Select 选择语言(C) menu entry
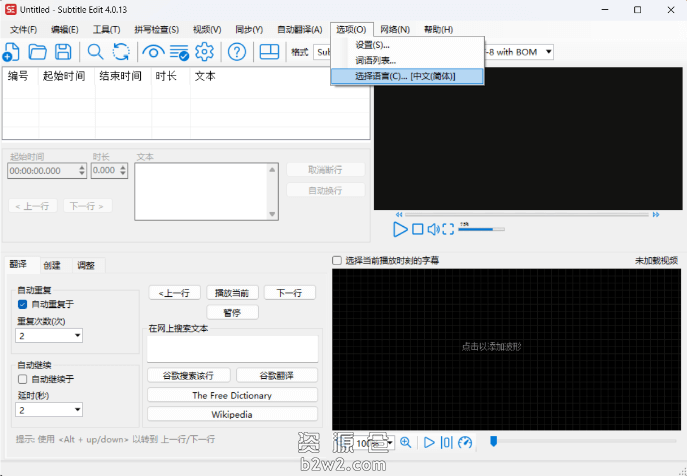The width and height of the screenshot is (687, 476). 407,75
